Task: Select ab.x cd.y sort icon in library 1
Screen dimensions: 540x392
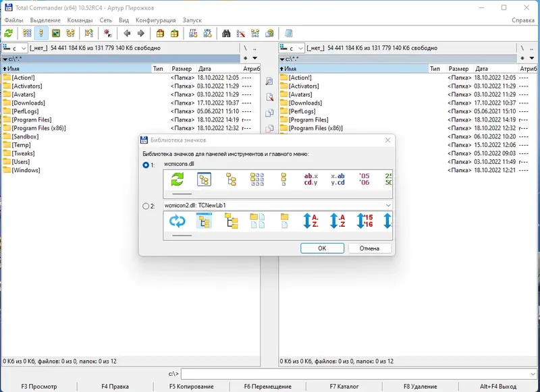Action: click(x=310, y=179)
